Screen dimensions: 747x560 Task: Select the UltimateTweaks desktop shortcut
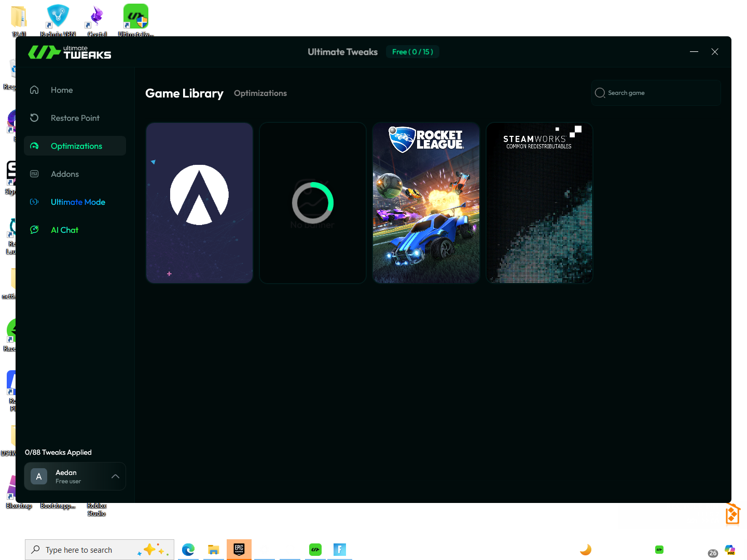point(136,21)
